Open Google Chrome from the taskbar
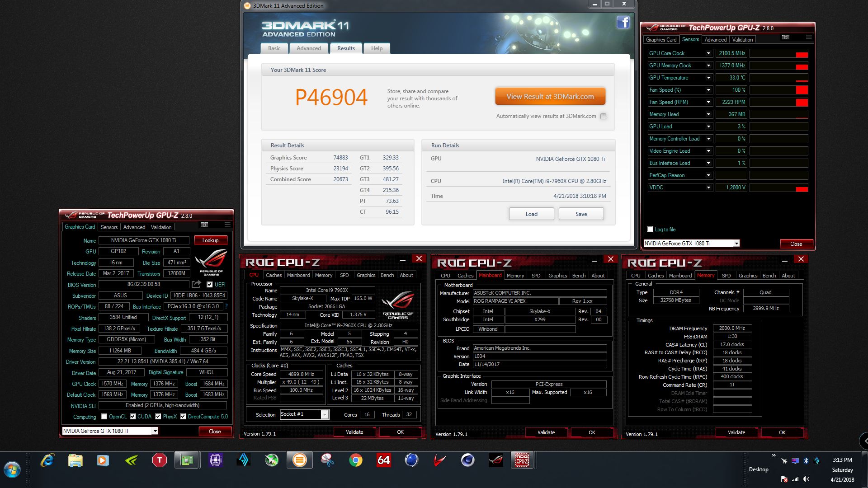The image size is (868, 488). 356,460
